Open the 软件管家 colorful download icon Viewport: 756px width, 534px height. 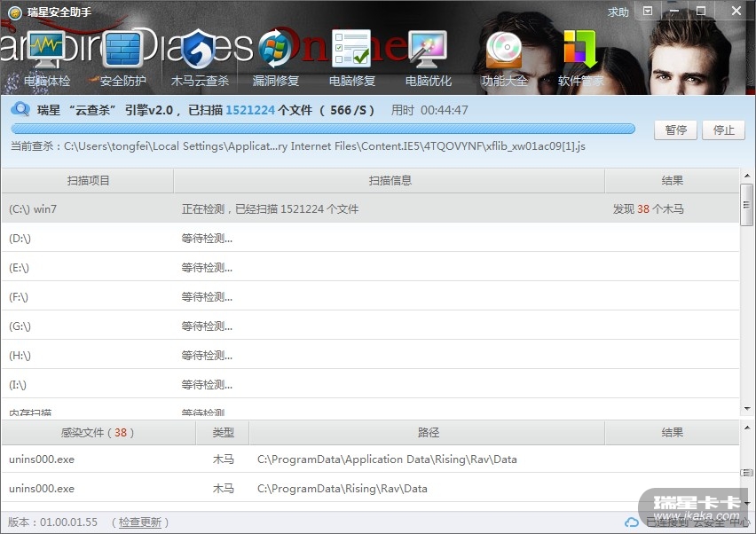click(x=580, y=49)
